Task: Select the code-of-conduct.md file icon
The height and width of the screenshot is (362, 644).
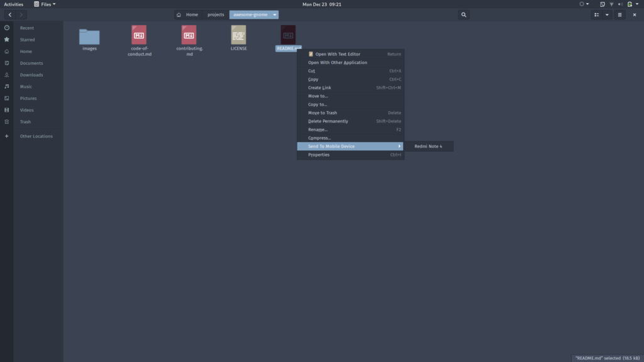Action: [x=139, y=35]
